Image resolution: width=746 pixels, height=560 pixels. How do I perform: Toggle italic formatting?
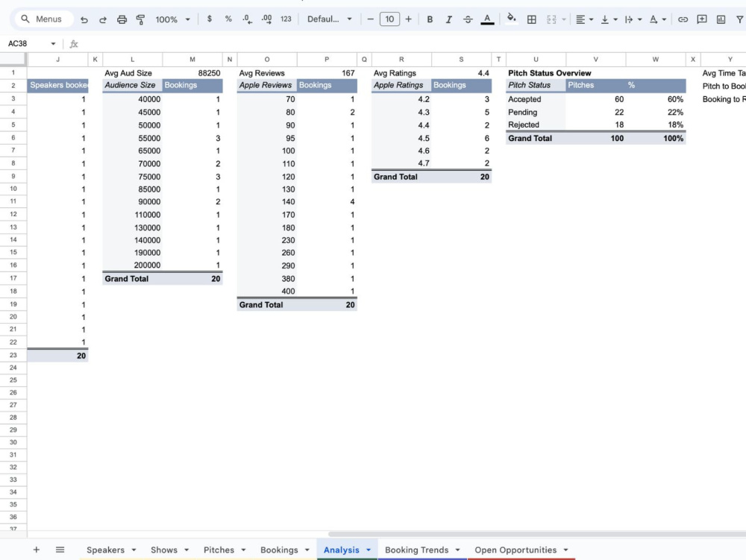tap(448, 19)
